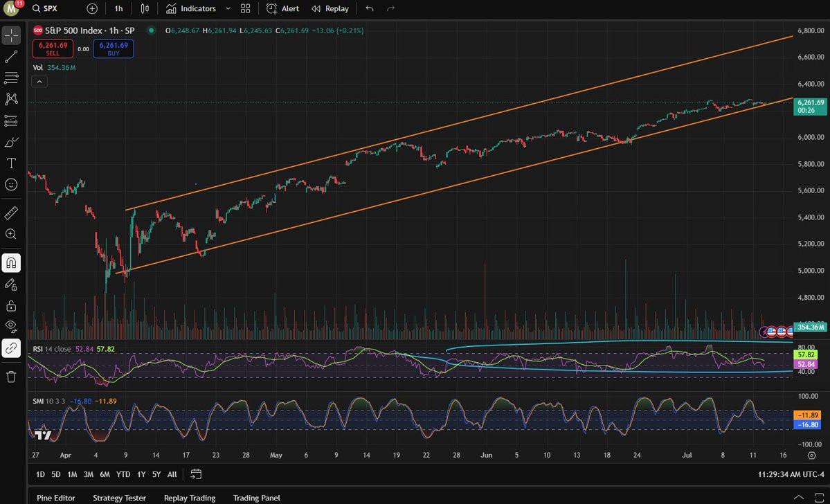Collapse the indicator legend chevron
Viewport: 830px width, 504px height.
[39, 82]
